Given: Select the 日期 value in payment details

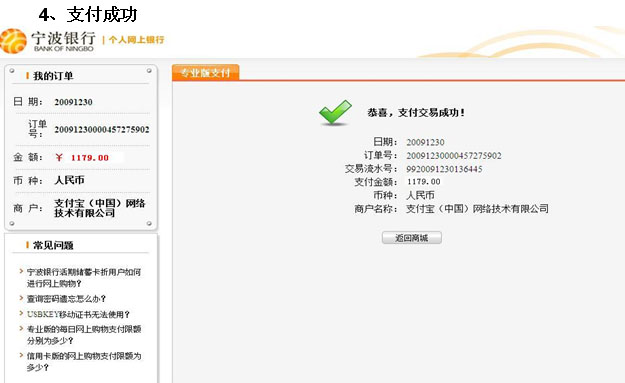Looking at the screenshot, I should 425,142.
